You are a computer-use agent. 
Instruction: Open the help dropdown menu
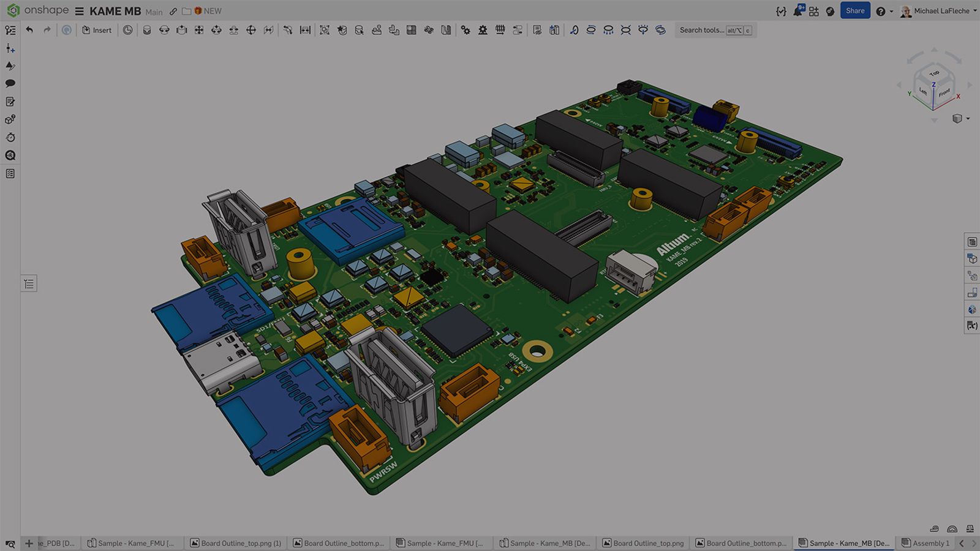click(x=882, y=10)
